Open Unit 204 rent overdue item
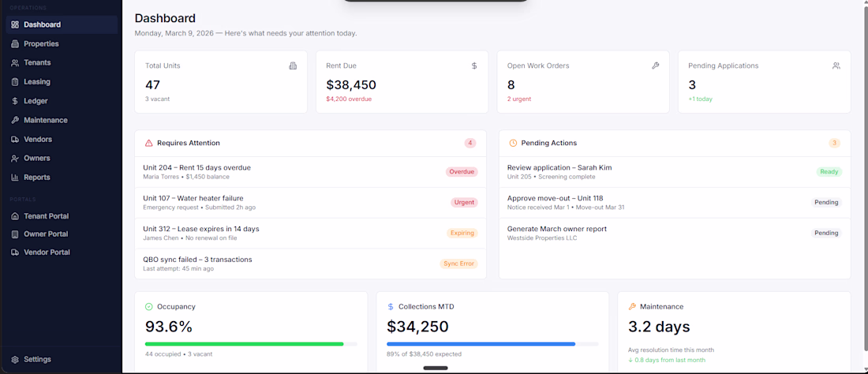868x374 pixels. (x=196, y=167)
